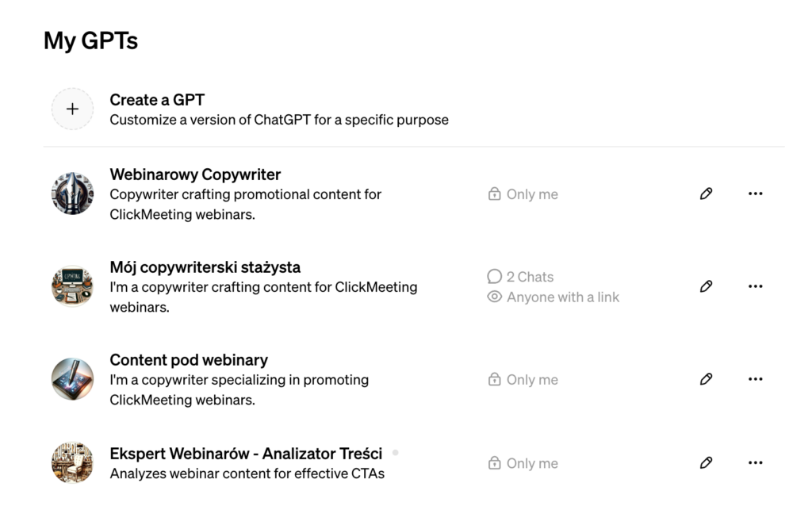
Task: Click the eye icon beside Anyone with a link
Action: (x=495, y=297)
